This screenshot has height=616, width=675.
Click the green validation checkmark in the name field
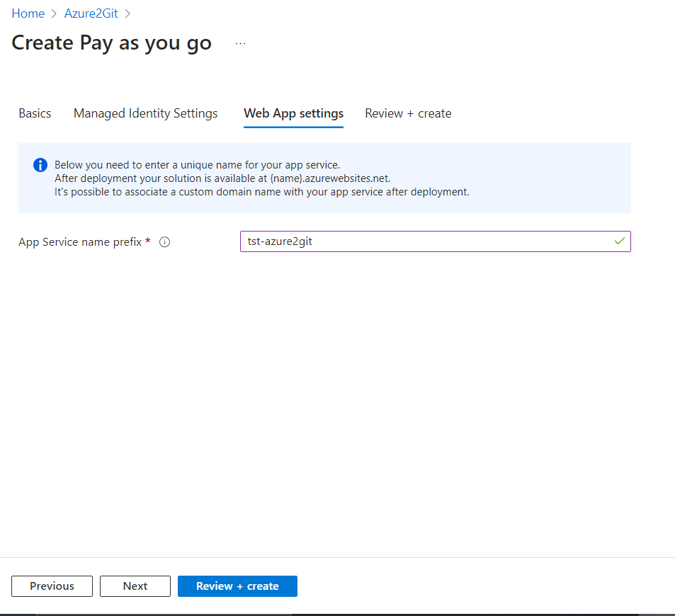[619, 241]
